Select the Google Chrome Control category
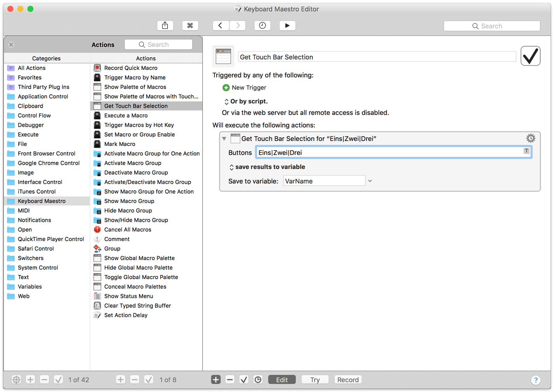Viewport: 554px width, 392px height. coord(47,163)
